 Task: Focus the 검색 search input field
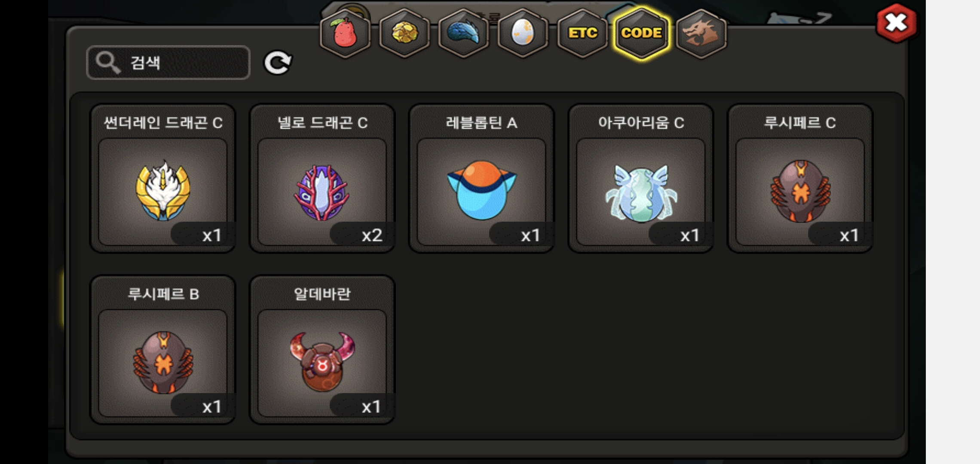pyautogui.click(x=168, y=63)
